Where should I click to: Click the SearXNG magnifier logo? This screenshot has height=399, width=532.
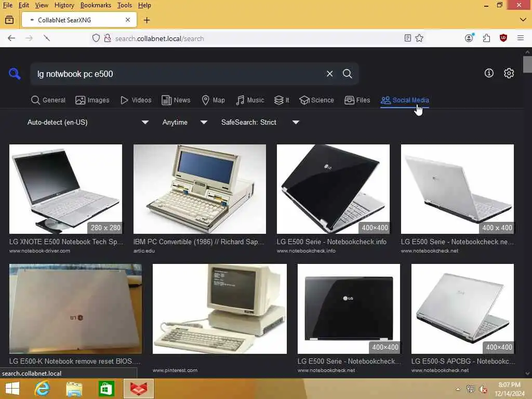(x=15, y=73)
